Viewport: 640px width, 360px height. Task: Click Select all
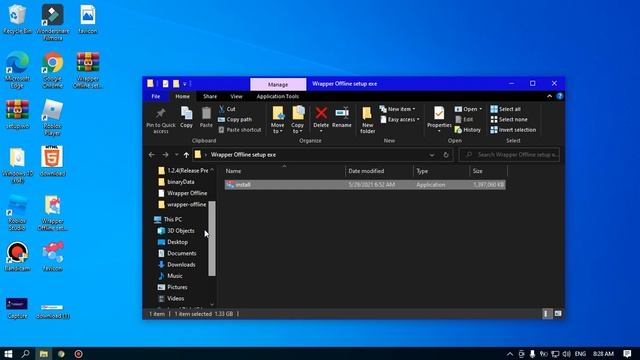[505, 109]
